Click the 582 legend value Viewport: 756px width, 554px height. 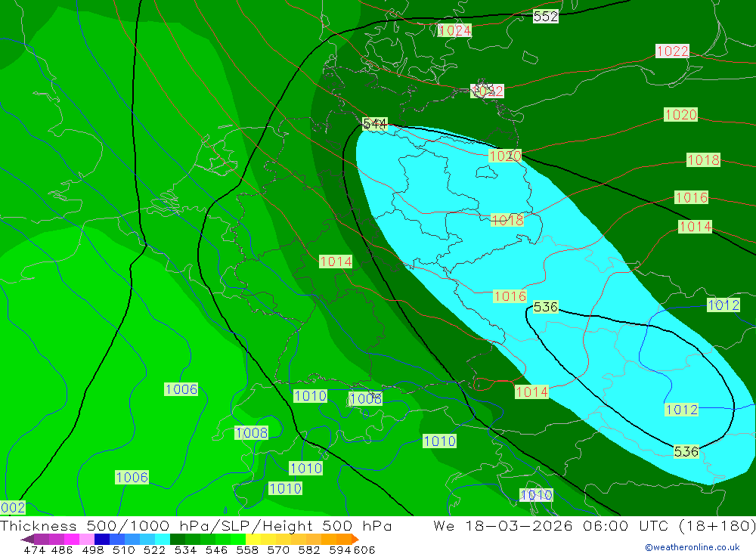coord(308,549)
